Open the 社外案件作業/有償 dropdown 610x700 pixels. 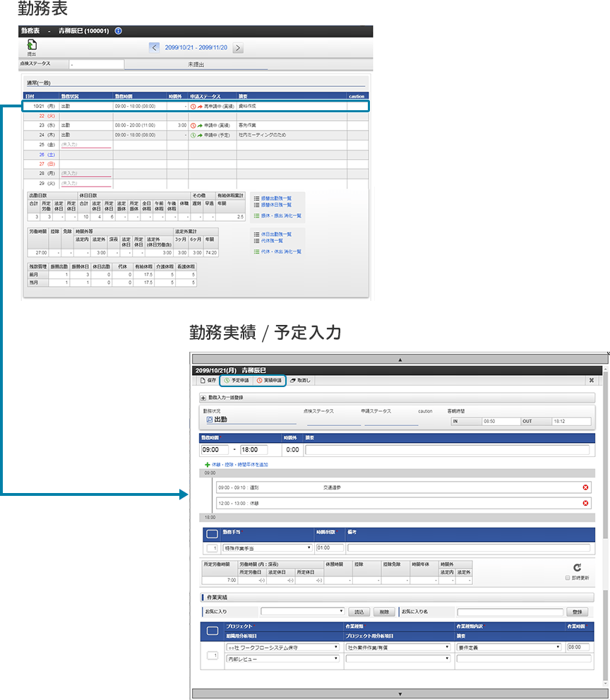point(398,647)
